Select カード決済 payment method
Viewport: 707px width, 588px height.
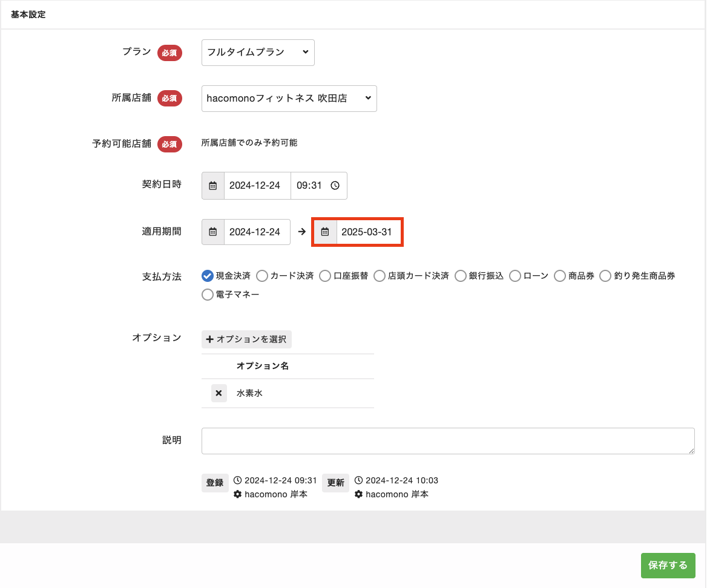pyautogui.click(x=262, y=276)
